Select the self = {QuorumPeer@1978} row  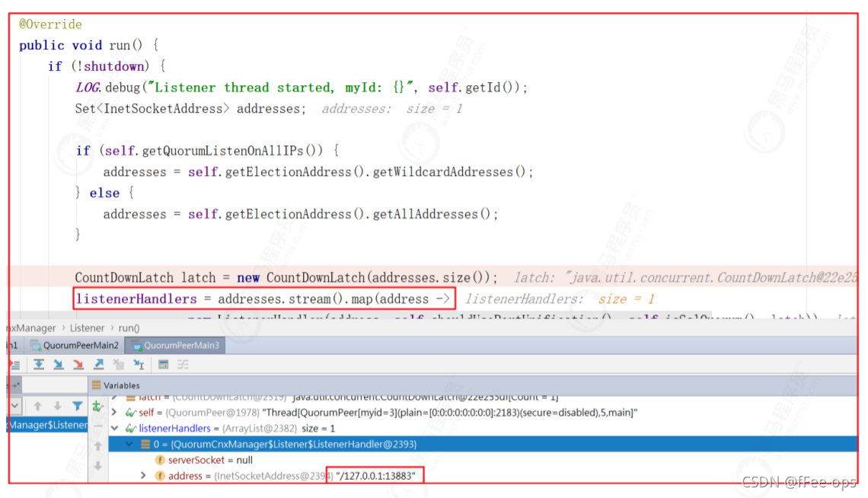483,412
